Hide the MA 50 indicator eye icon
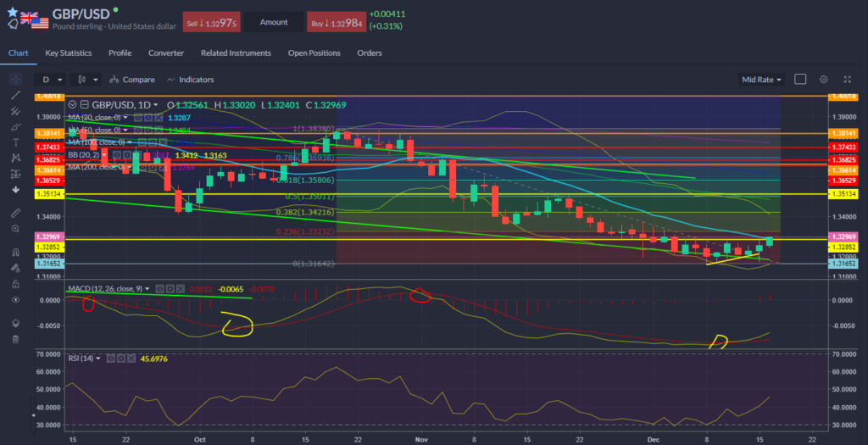This screenshot has width=868, height=445. click(x=136, y=130)
